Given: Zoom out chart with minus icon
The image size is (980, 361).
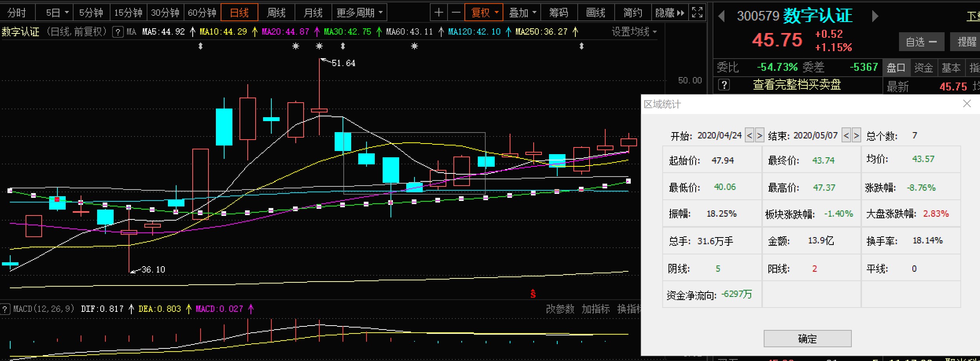Looking at the screenshot, I should click(x=456, y=13).
